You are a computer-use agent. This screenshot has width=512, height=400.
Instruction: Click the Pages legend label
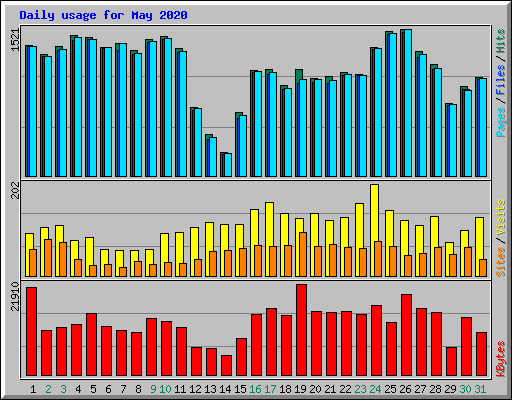coord(500,122)
